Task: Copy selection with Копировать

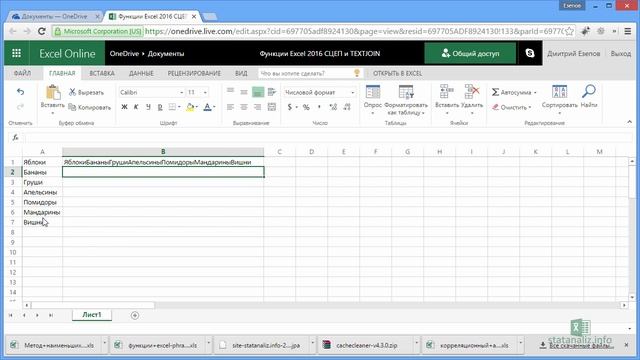Action: tap(89, 107)
